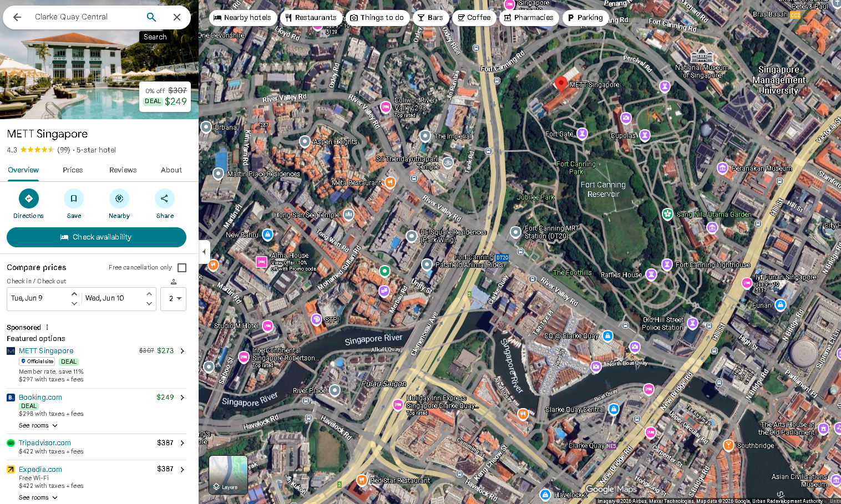This screenshot has height=504, width=841.
Task: Filter map by Parking
Action: click(x=586, y=18)
